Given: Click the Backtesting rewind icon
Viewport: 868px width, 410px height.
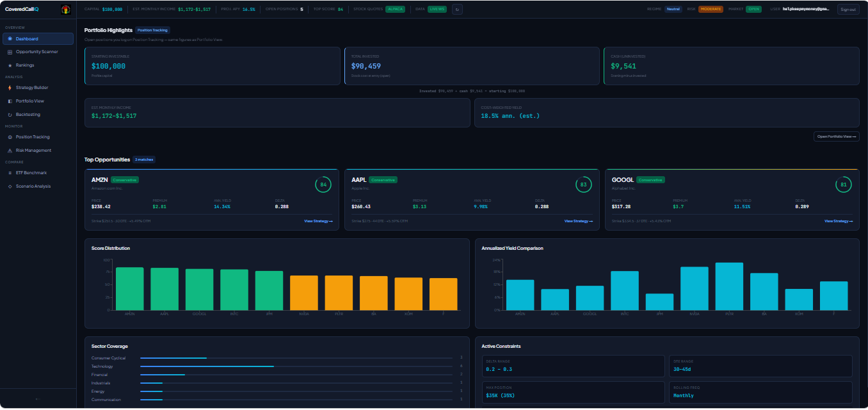Looking at the screenshot, I should pyautogui.click(x=10, y=115).
